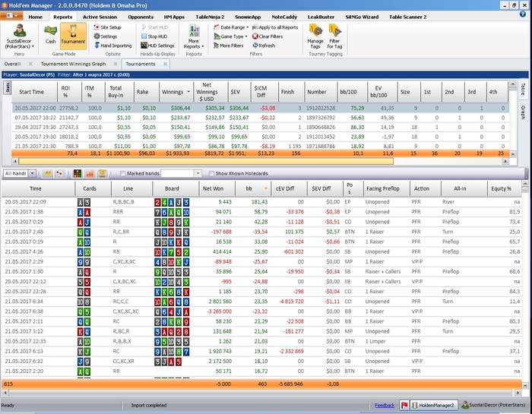
Task: Select tournament row 07.05.2017 18:22
Action: (260, 118)
